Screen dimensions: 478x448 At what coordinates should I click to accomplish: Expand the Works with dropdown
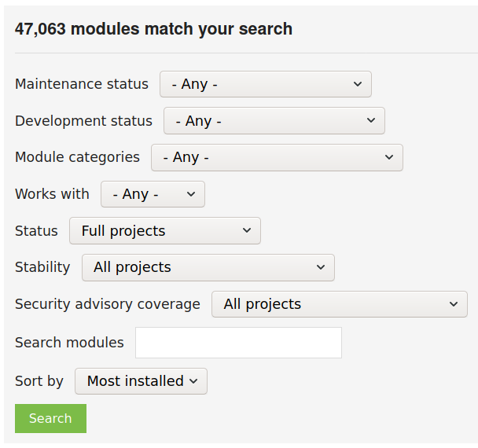coord(153,194)
